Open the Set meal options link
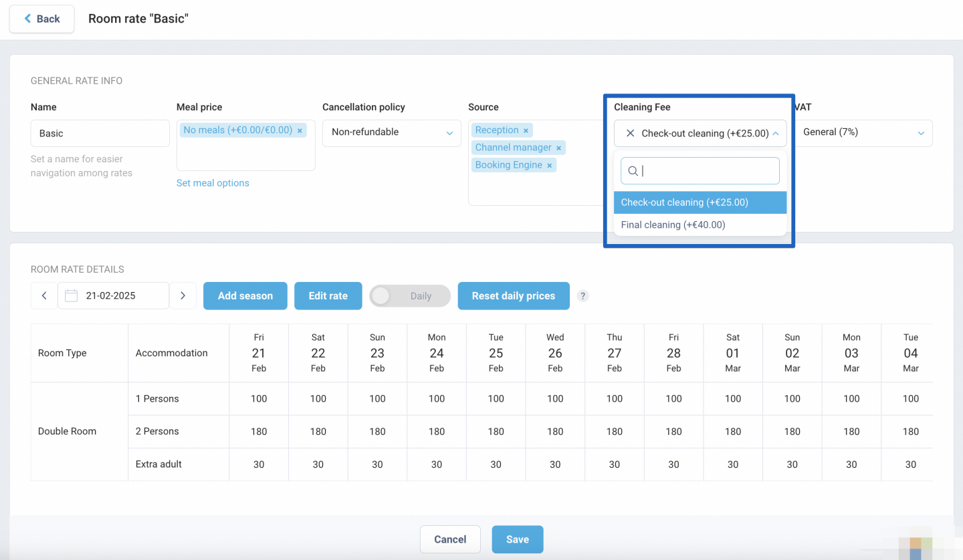Viewport: 963px width, 560px height. (x=213, y=183)
